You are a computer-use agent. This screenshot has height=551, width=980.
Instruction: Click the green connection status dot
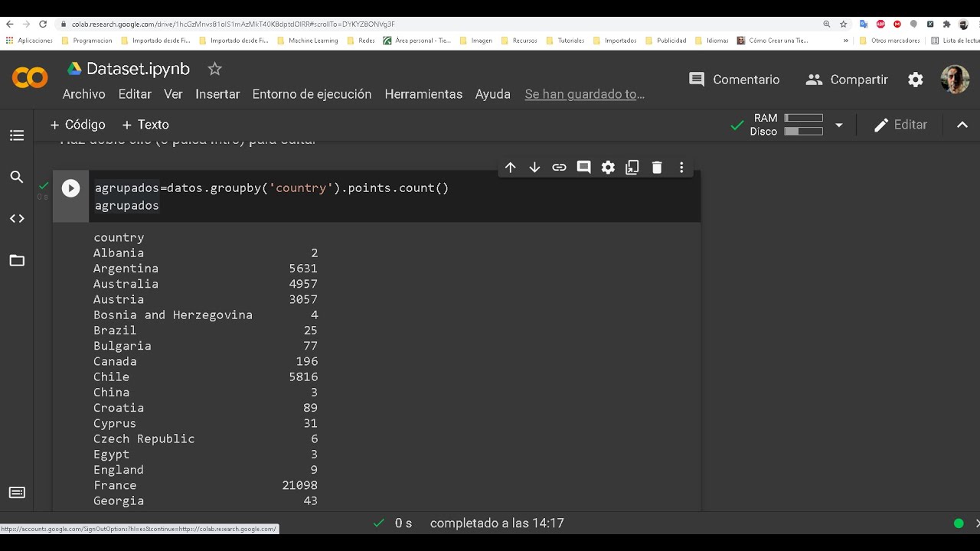coord(959,523)
